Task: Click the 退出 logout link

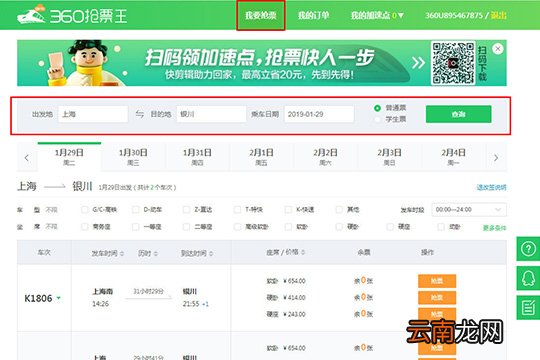Action: 498,16
